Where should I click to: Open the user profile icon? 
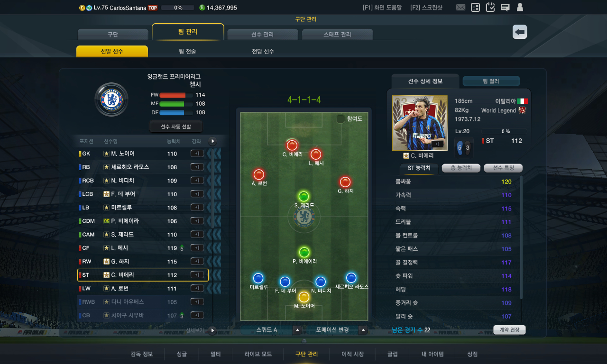pyautogui.click(x=520, y=8)
